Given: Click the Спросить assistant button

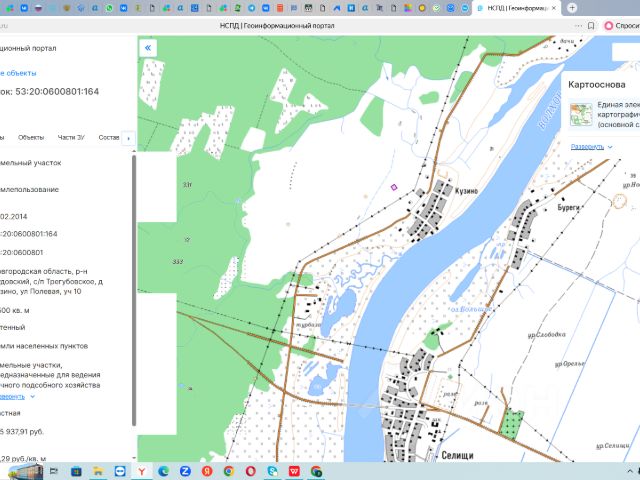Looking at the screenshot, I should click(x=620, y=26).
